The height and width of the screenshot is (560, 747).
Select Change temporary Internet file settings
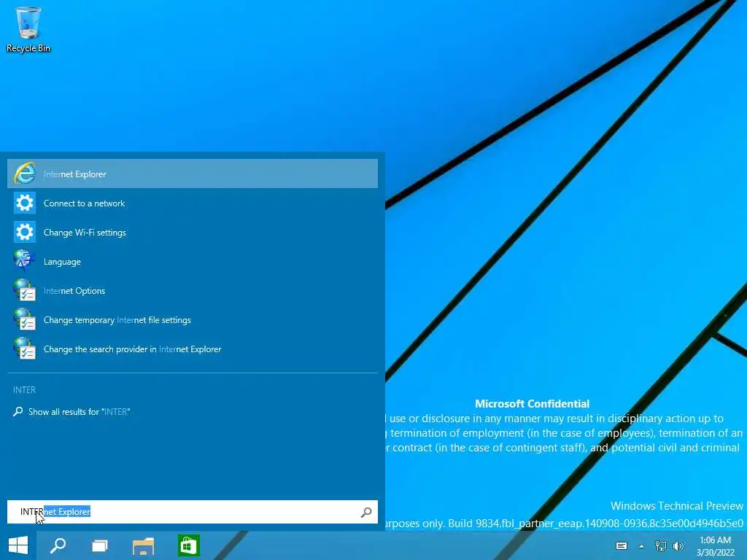click(x=193, y=319)
